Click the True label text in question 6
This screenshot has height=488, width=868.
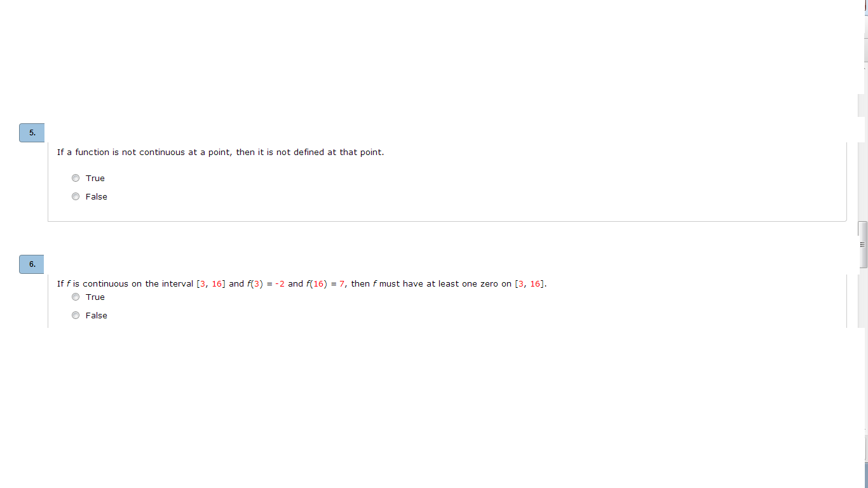pyautogui.click(x=95, y=297)
